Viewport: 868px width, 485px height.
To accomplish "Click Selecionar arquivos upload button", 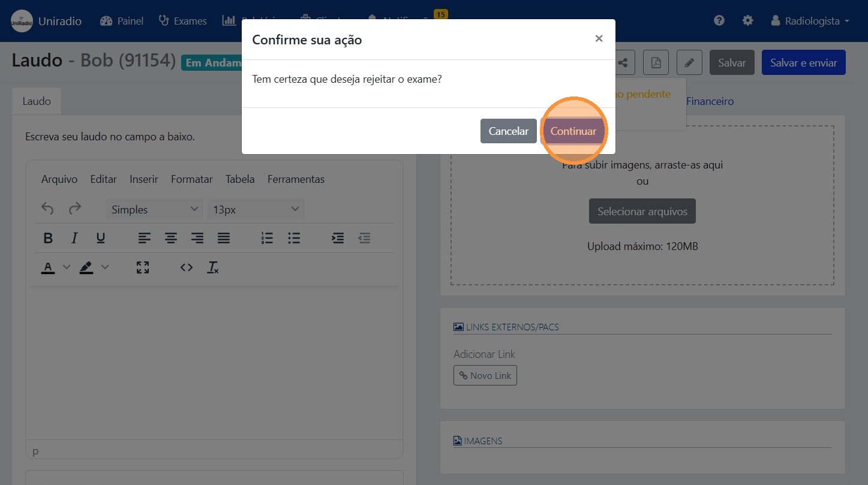I will tap(642, 212).
